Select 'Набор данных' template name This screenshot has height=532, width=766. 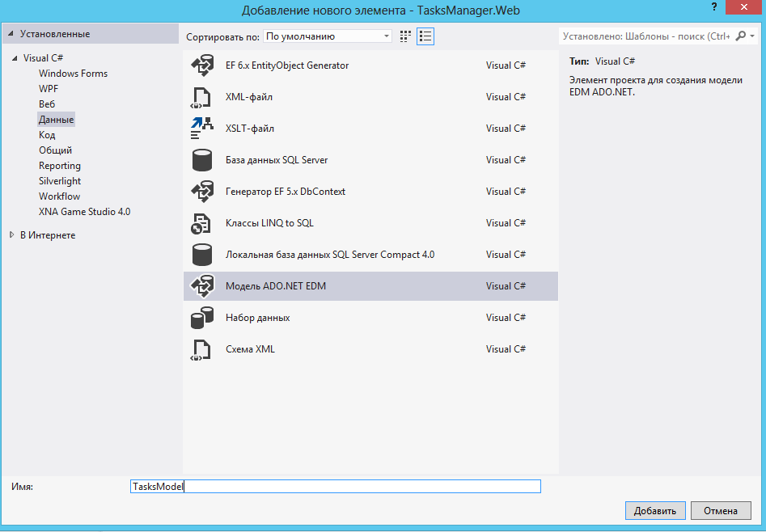click(x=257, y=318)
